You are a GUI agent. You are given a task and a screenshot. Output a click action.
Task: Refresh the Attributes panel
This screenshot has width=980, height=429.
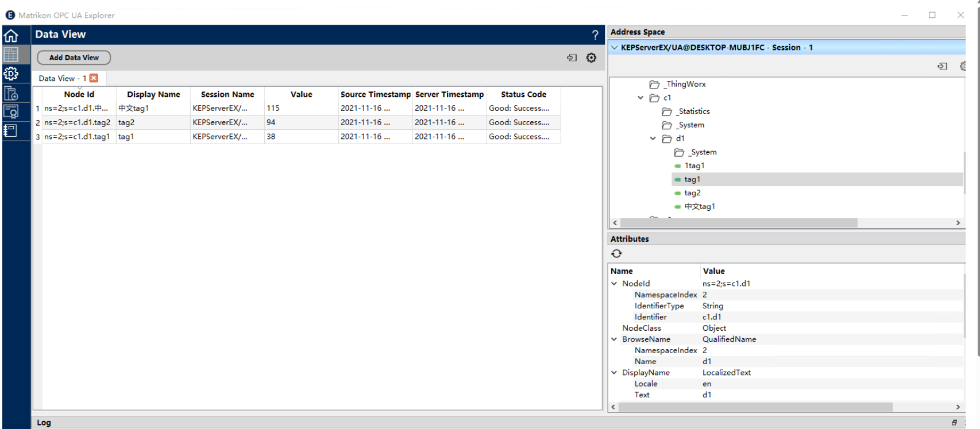pos(616,253)
